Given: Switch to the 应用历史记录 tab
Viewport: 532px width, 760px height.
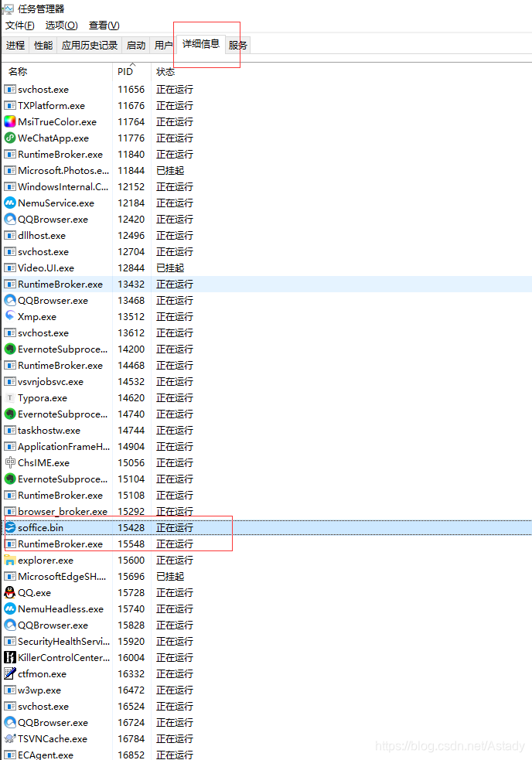Looking at the screenshot, I should pyautogui.click(x=89, y=45).
